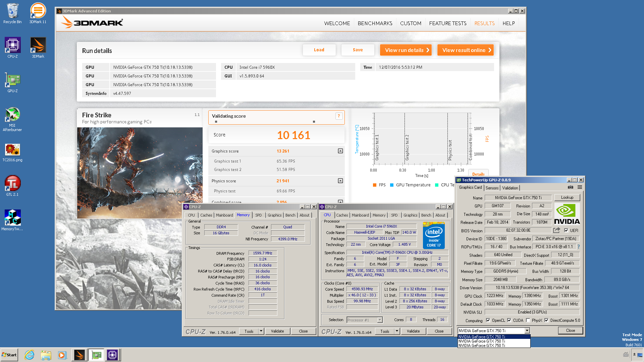Open the CPU-Z desktop shortcut
This screenshot has height=362, width=644.
pyautogui.click(x=12, y=48)
